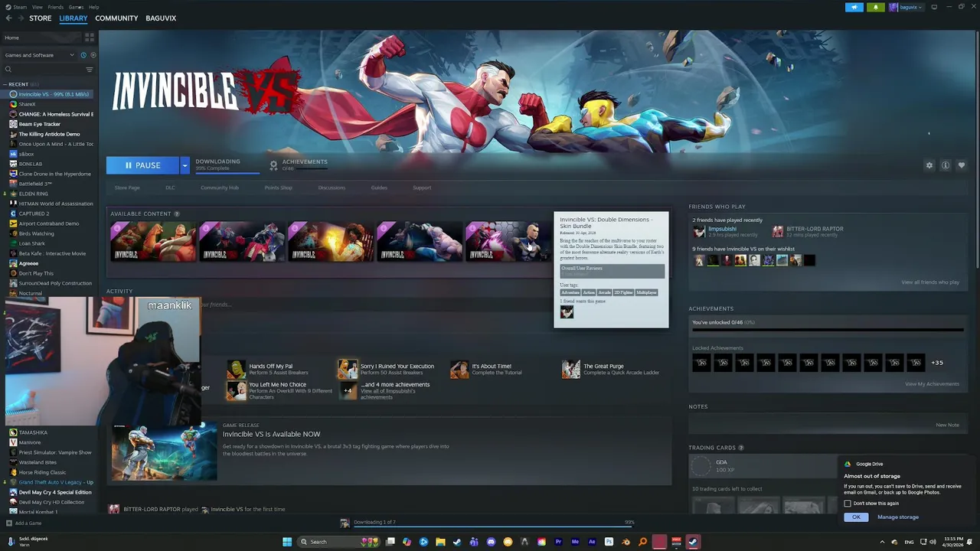The height and width of the screenshot is (551, 980).
Task: Check Don't show this again box
Action: [x=848, y=504]
